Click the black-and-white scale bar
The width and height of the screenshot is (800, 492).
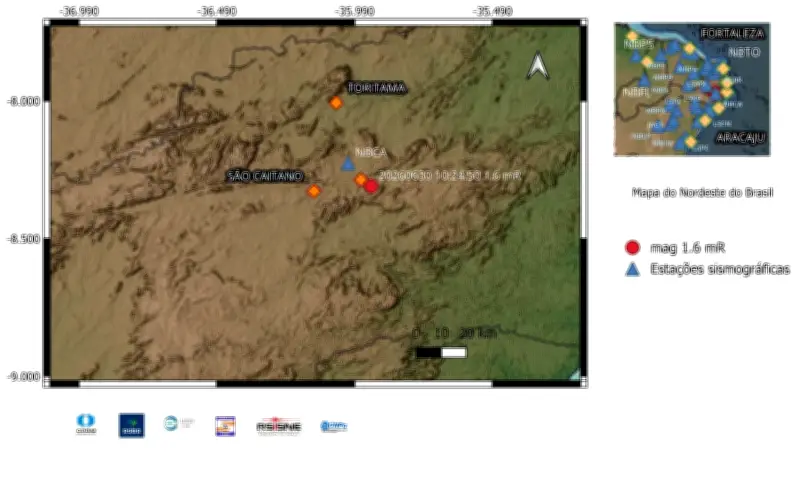pos(441,352)
